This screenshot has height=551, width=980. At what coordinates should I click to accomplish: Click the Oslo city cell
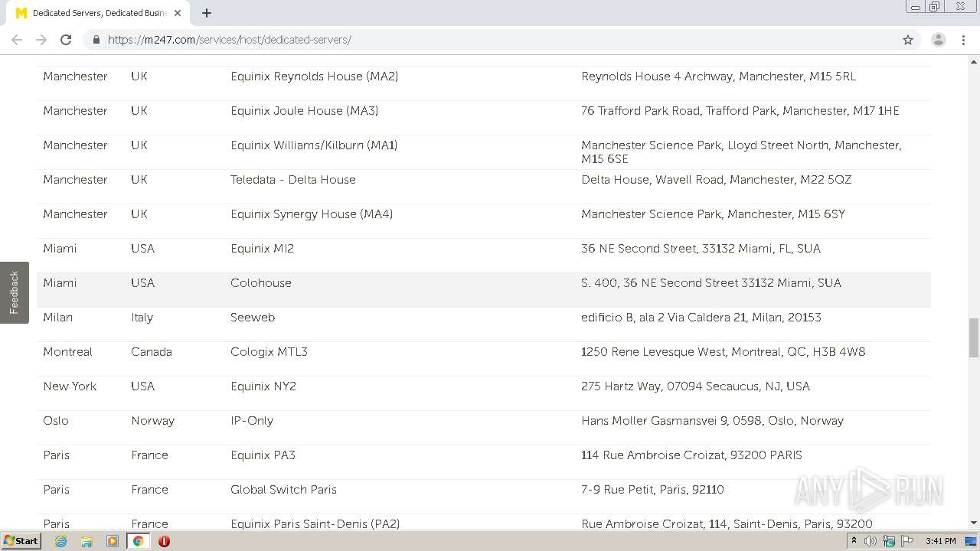click(x=56, y=421)
